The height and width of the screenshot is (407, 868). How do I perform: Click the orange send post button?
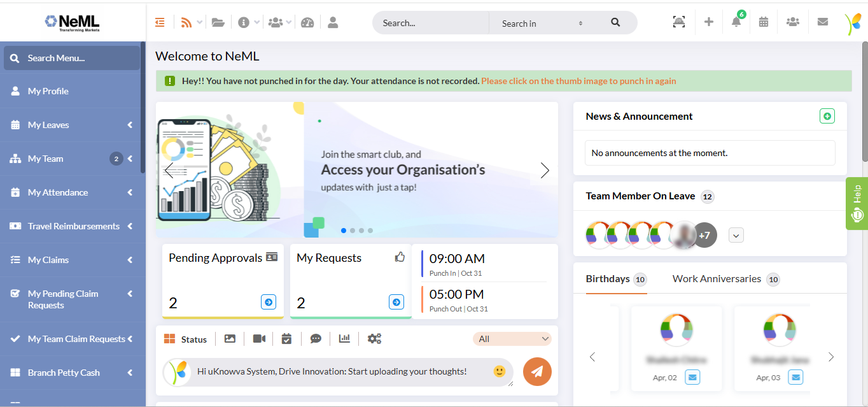[537, 371]
